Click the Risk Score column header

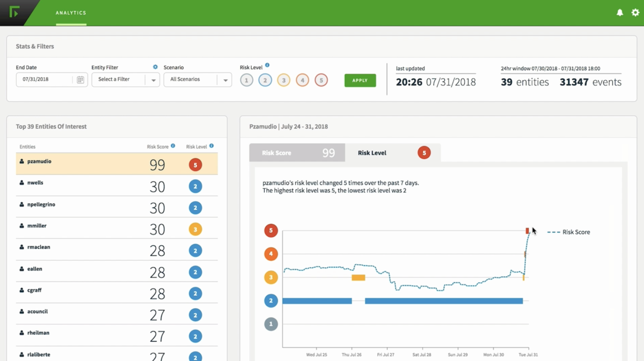158,146
